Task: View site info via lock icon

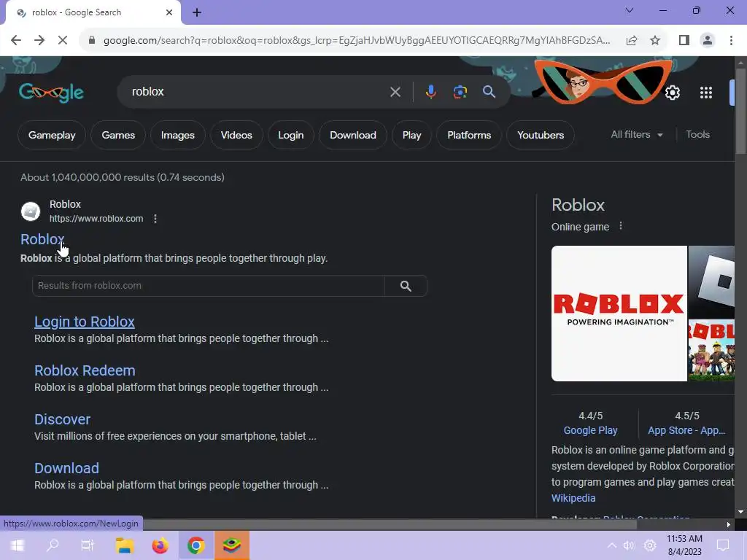Action: click(92, 40)
